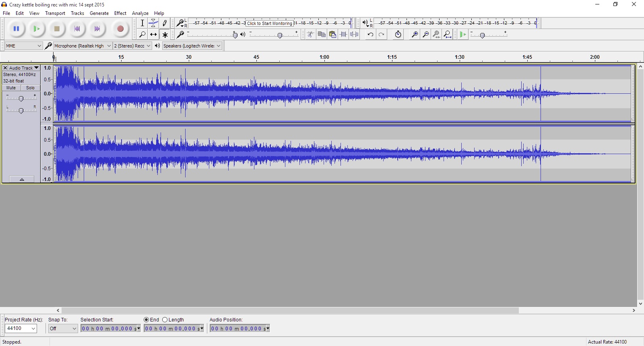644x346 pixels.
Task: Toggle Solo on the audio track
Action: coord(30,88)
